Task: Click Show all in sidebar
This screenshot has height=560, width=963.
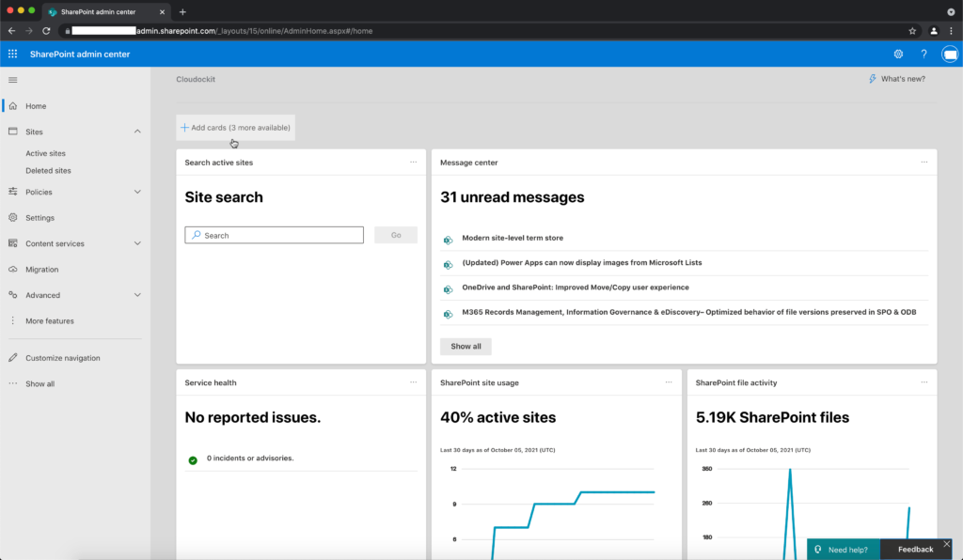Action: click(x=39, y=383)
